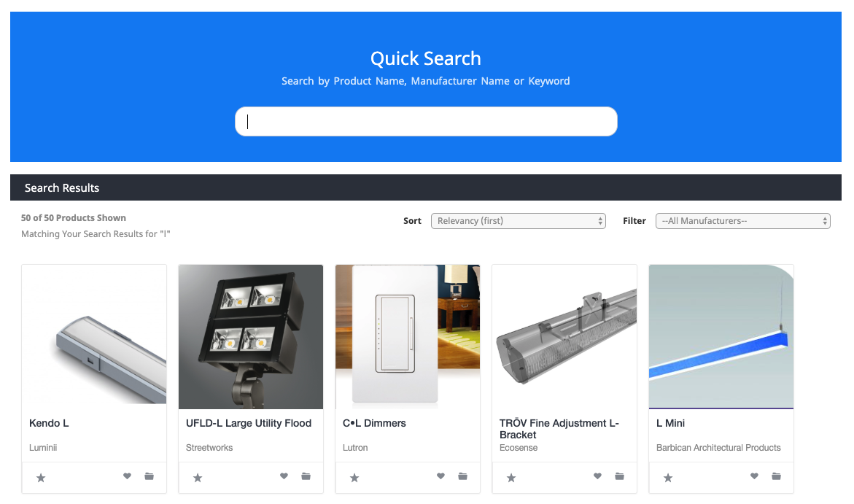Image resolution: width=854 pixels, height=504 pixels.
Task: Open the Sort Relevancy (first) dropdown
Action: point(518,221)
